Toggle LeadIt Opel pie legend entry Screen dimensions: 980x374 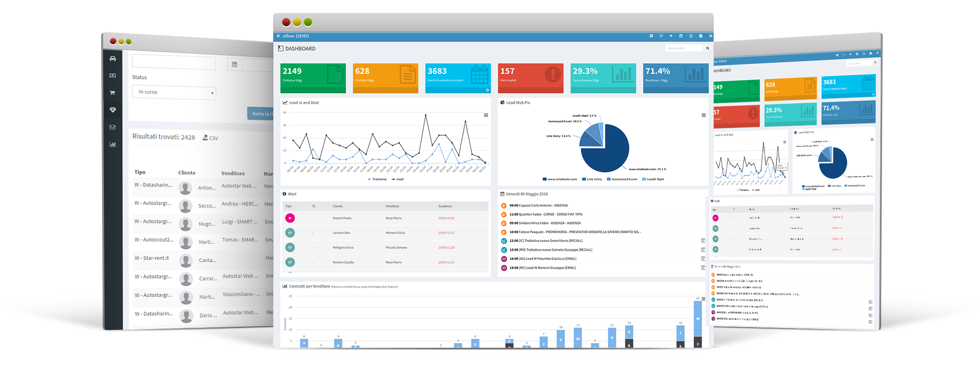click(653, 179)
